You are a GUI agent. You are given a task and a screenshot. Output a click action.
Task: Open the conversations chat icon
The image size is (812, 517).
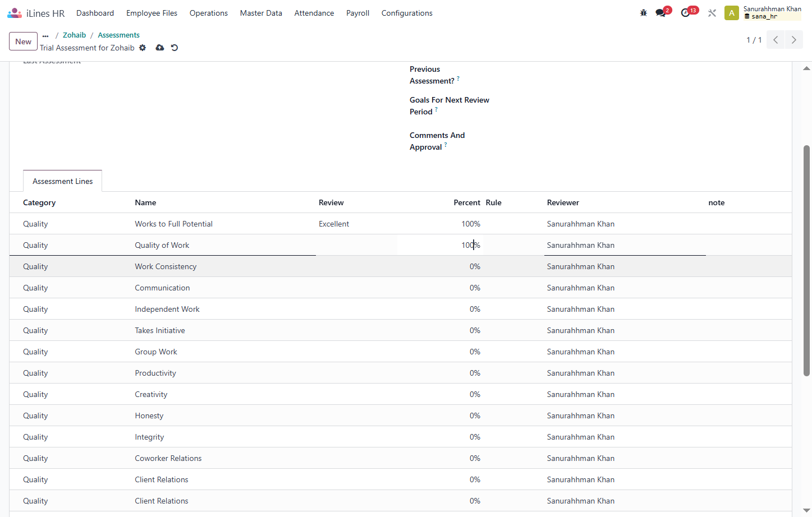(660, 13)
